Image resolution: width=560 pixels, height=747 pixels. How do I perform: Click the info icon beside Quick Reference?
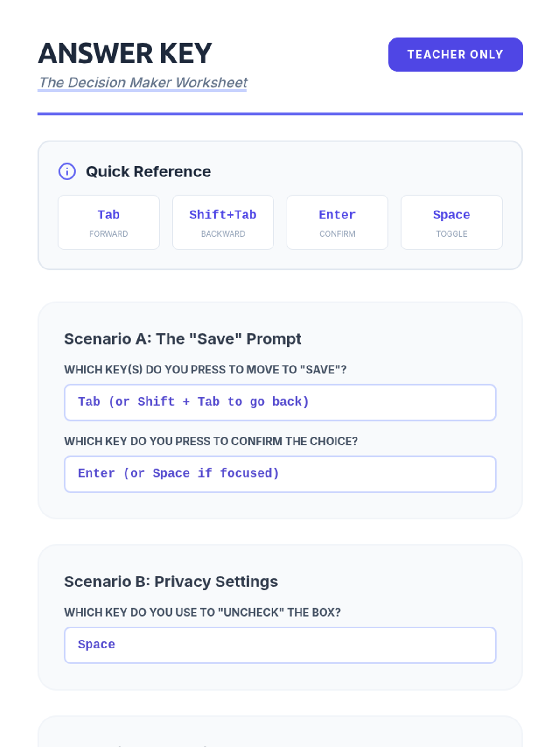(67, 171)
